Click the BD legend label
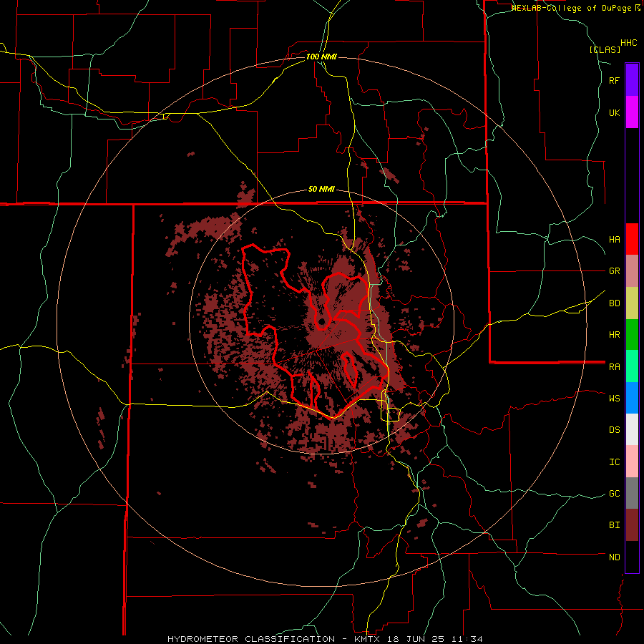 coord(615,303)
